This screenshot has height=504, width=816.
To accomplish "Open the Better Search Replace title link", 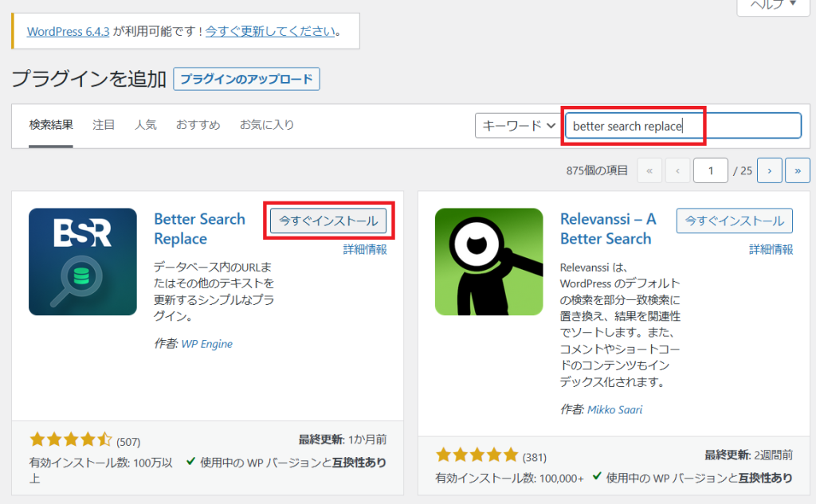I will point(200,229).
